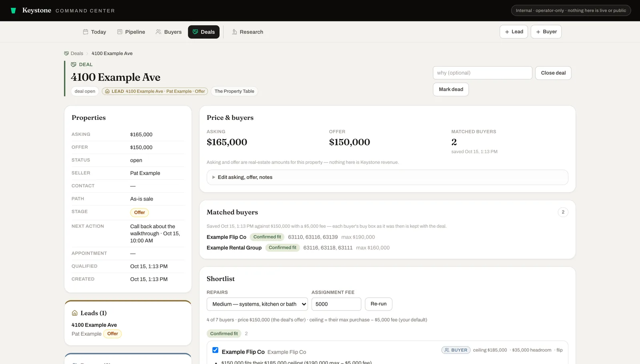The image size is (640, 364).
Task: Click the deal open status chip
Action: [85, 91]
